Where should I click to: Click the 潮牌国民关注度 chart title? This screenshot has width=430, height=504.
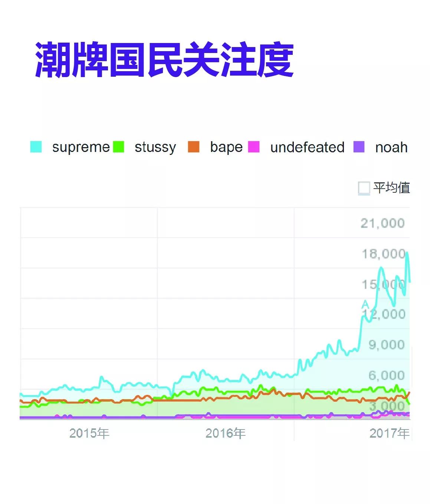[x=164, y=60]
